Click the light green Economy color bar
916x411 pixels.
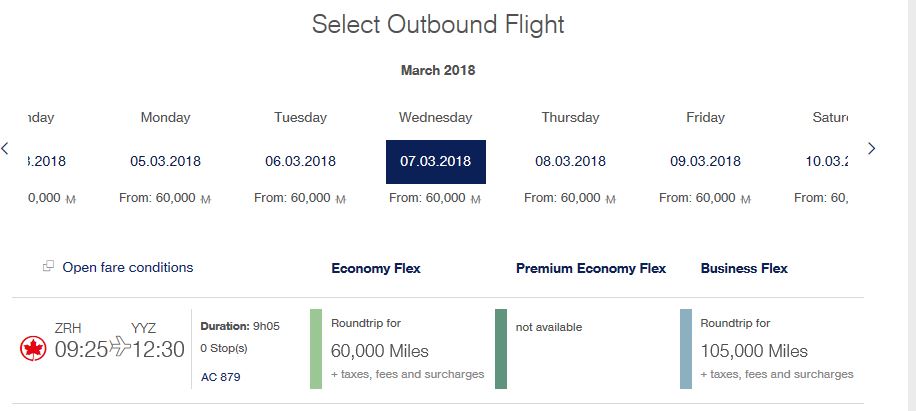[316, 348]
